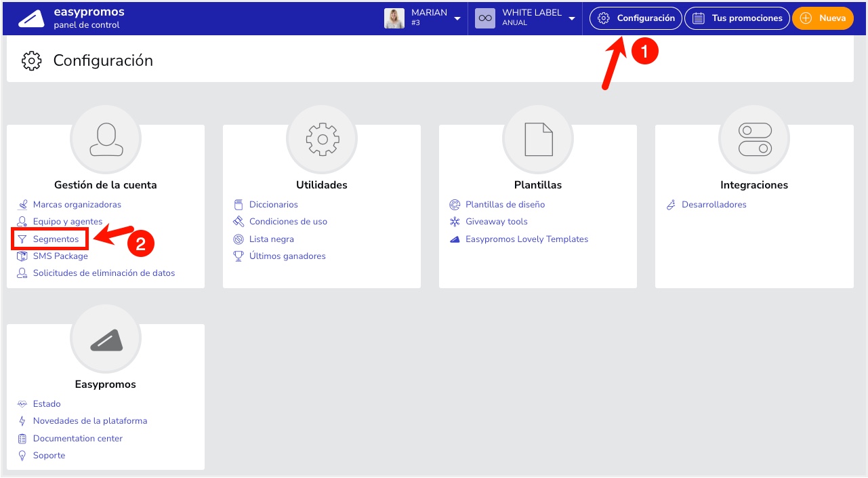Click the logo icon beside Easypromos Lovely Templates
Image resolution: width=868 pixels, height=478 pixels.
455,239
